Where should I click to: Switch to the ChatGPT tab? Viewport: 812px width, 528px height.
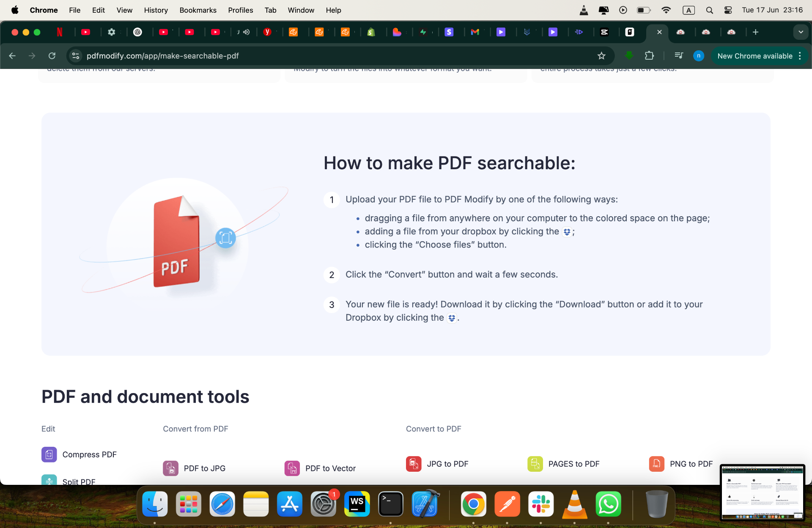tap(137, 32)
